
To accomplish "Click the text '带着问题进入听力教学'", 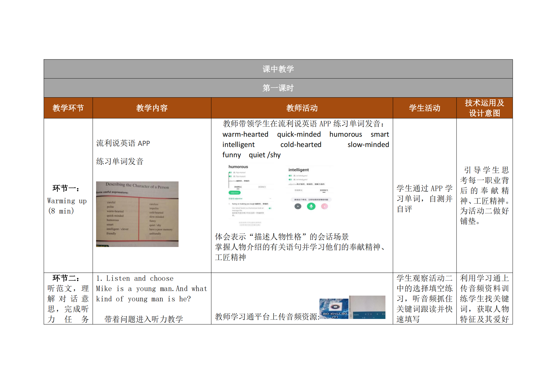I will point(144,319).
